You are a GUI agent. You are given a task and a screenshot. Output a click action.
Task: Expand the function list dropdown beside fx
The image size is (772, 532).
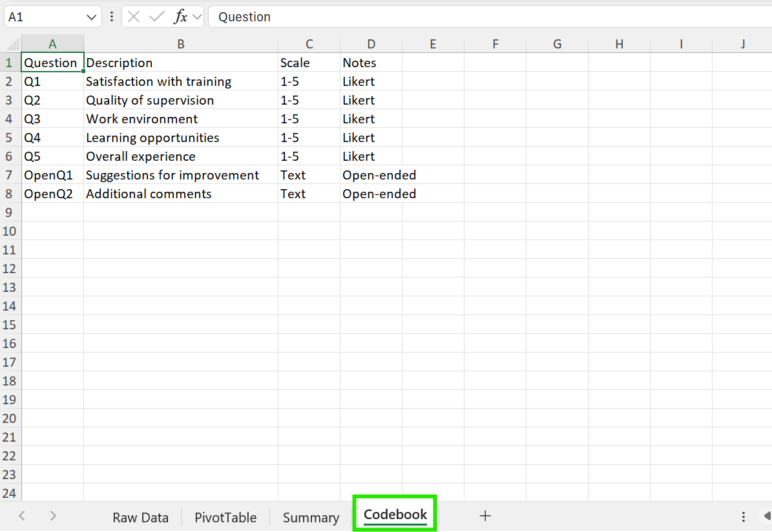197,17
